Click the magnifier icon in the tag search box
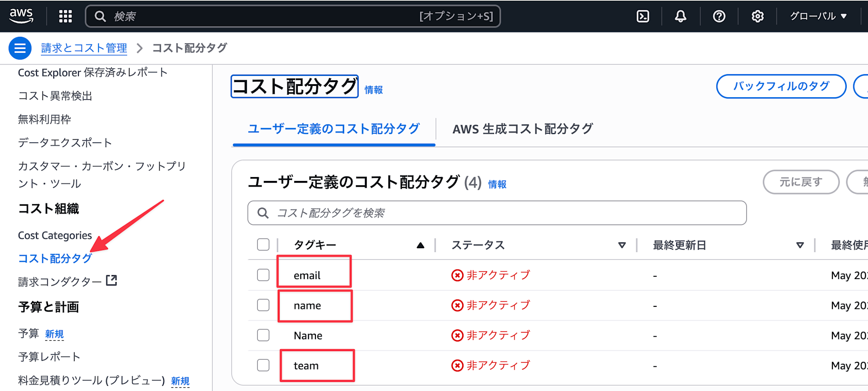The width and height of the screenshot is (868, 391). pyautogui.click(x=263, y=213)
